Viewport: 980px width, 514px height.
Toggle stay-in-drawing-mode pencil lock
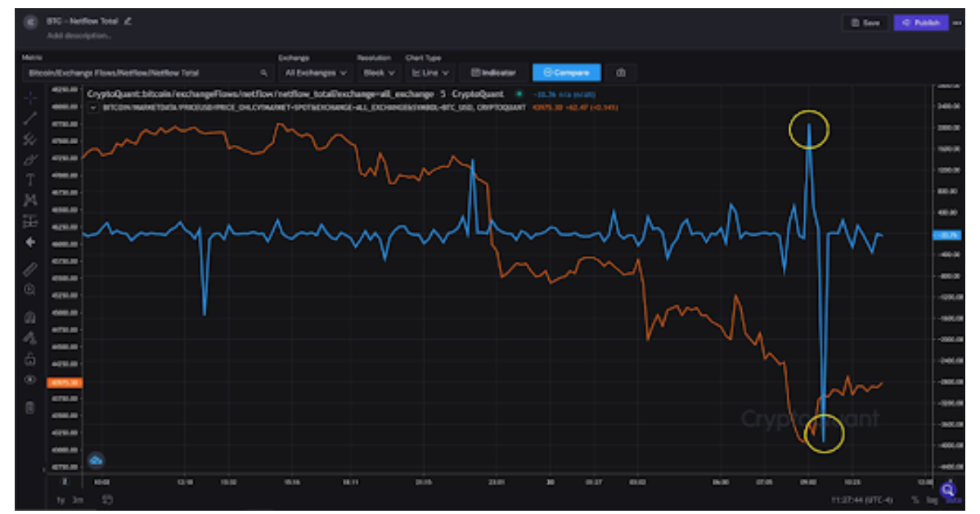pos(30,338)
